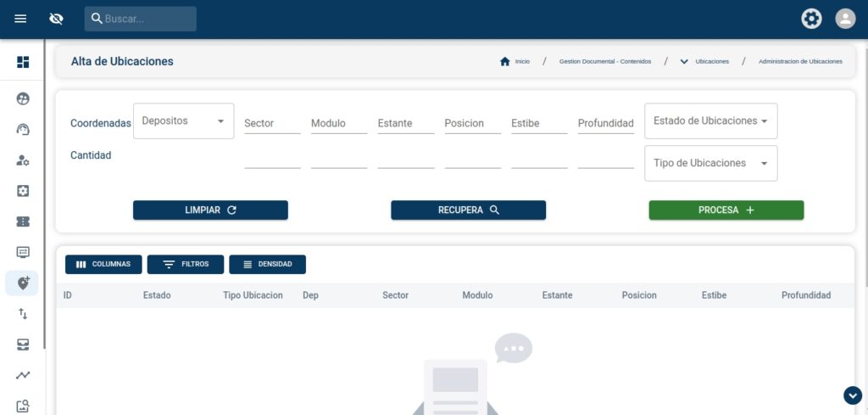Screen dimensions: 868x415
Task: Toggle the crossed-eye visibility icon
Action: pyautogui.click(x=57, y=19)
